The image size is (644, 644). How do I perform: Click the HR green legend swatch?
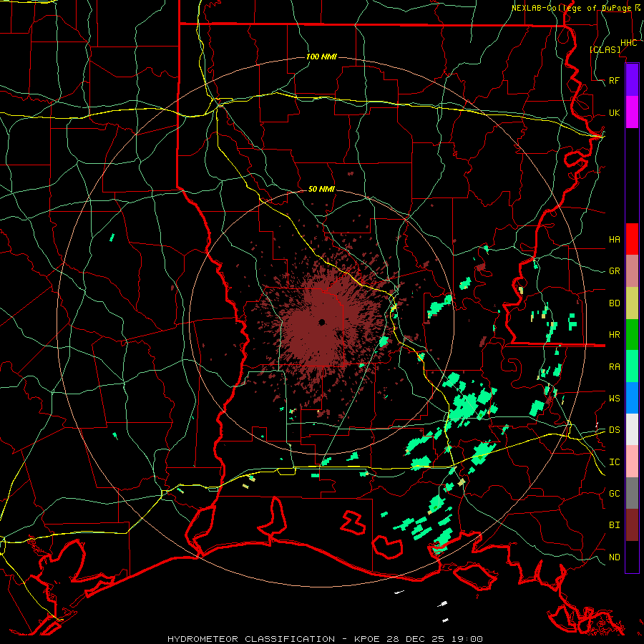(632, 334)
